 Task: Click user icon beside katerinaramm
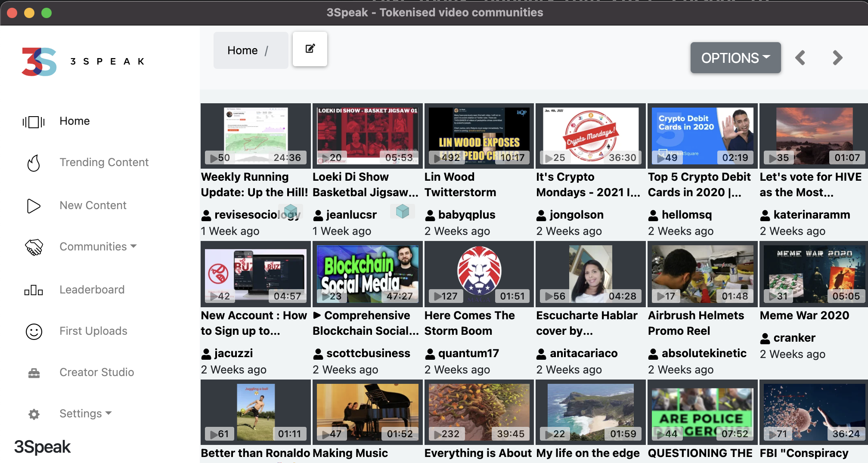tap(765, 215)
